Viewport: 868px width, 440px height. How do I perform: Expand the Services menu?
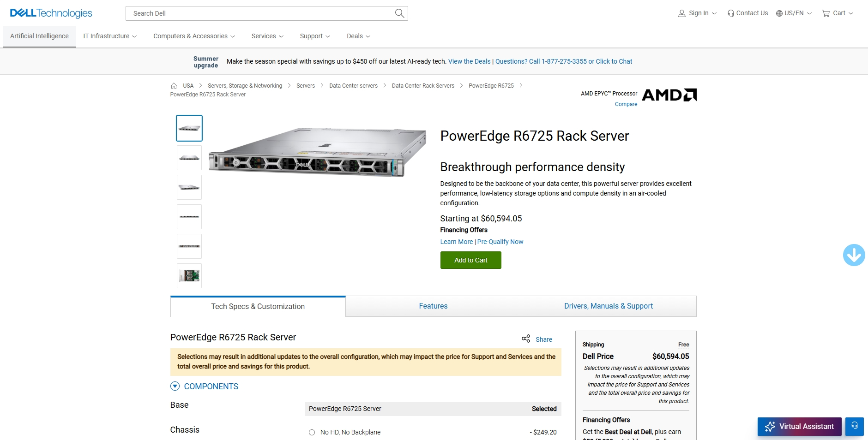click(267, 36)
